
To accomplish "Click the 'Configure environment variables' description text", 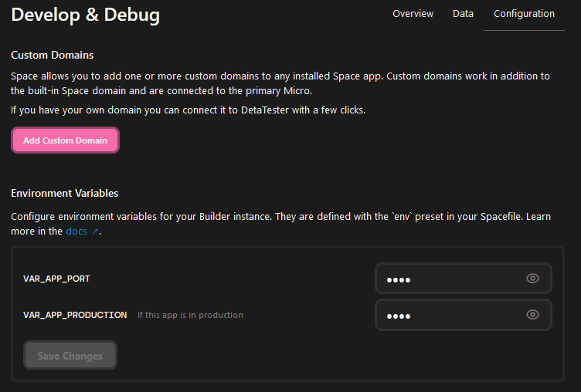I will click(x=280, y=224).
